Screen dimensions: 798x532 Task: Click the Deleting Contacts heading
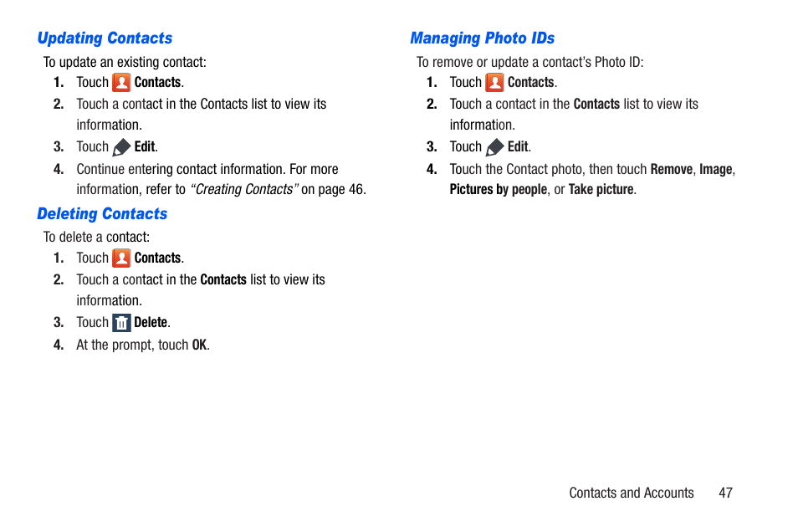(102, 214)
